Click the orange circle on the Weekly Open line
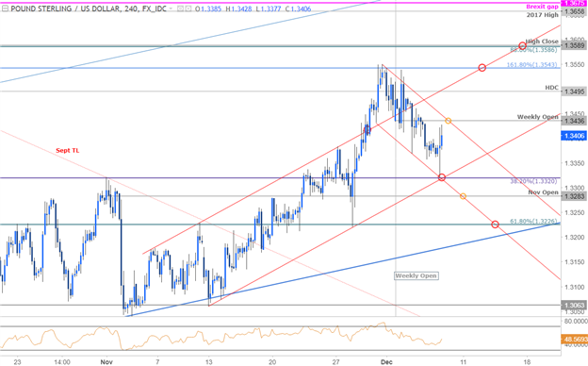588x366 pixels. click(449, 121)
